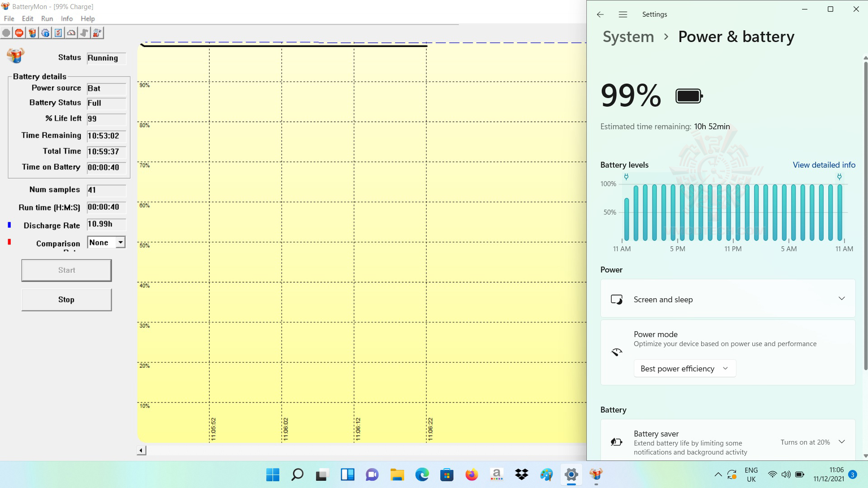Image resolution: width=868 pixels, height=488 pixels.
Task: Open the Comparison Rate dropdown
Action: click(120, 243)
